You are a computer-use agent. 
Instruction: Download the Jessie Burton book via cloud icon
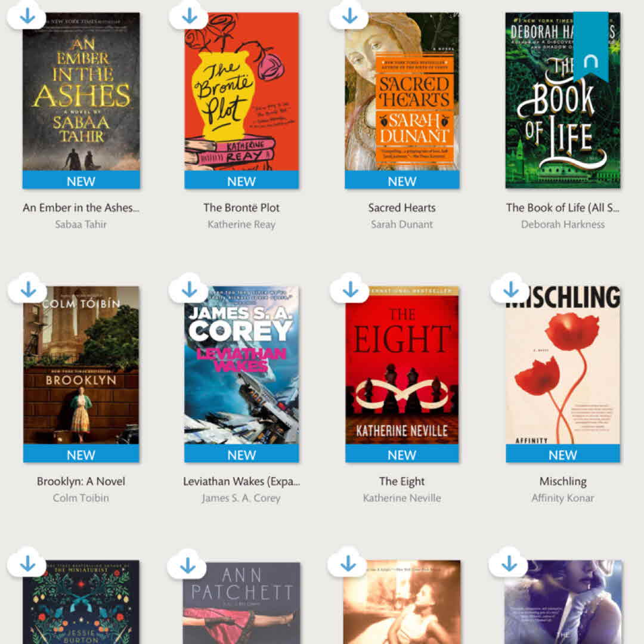tap(27, 562)
